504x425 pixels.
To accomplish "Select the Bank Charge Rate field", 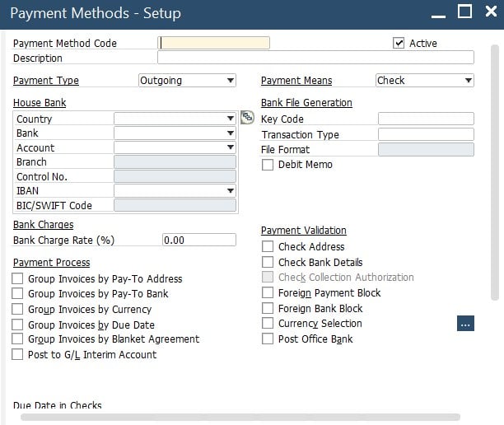I will tap(198, 240).
